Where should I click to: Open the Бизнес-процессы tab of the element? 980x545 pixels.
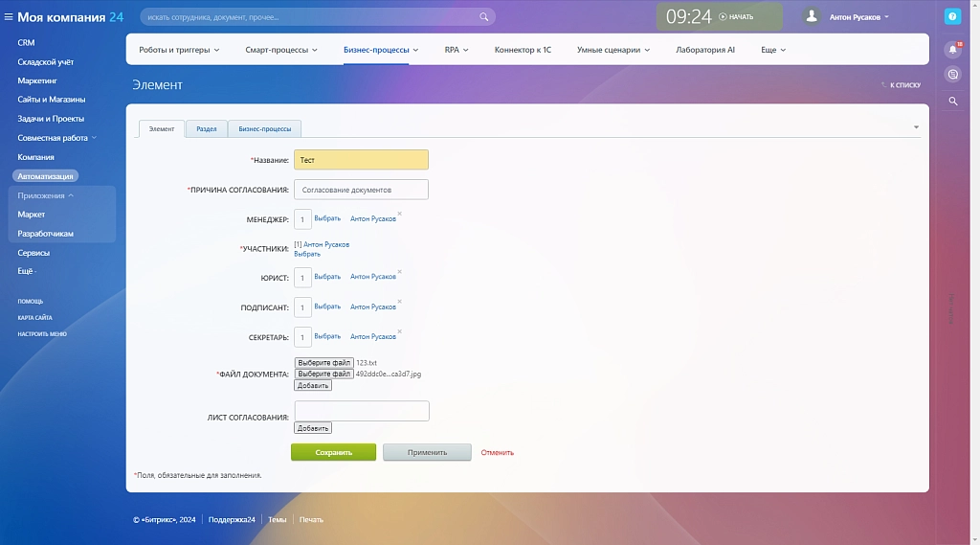pos(264,129)
